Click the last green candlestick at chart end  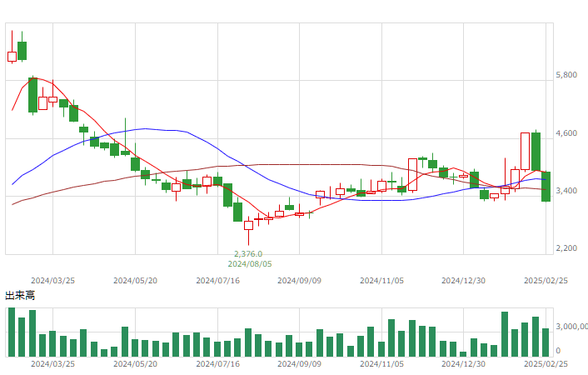click(546, 187)
